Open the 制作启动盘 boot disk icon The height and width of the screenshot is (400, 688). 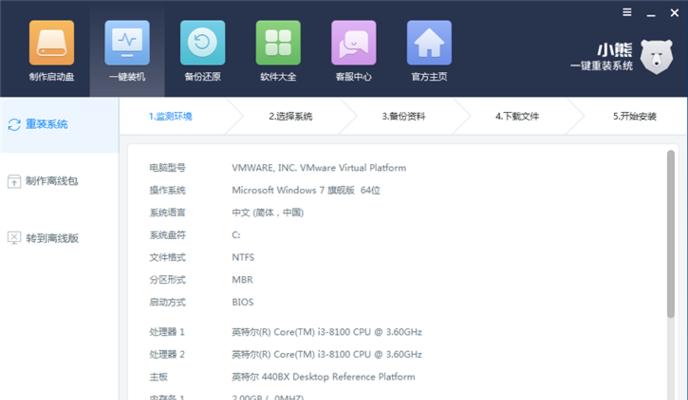click(51, 43)
